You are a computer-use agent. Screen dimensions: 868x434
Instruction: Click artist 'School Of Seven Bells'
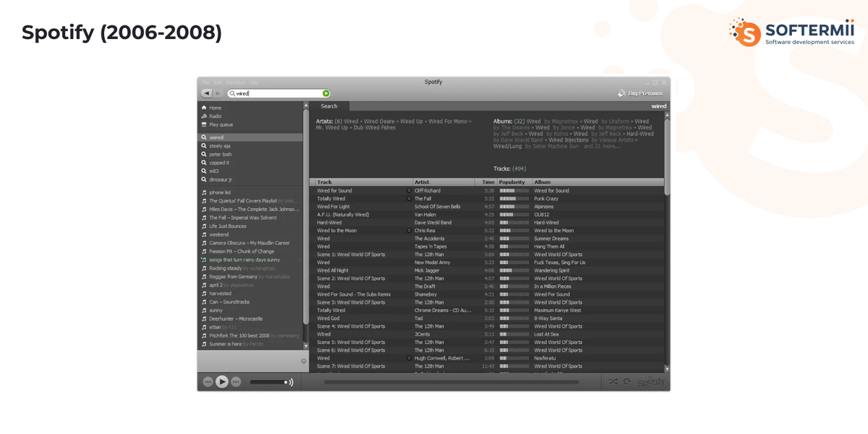[x=438, y=207]
